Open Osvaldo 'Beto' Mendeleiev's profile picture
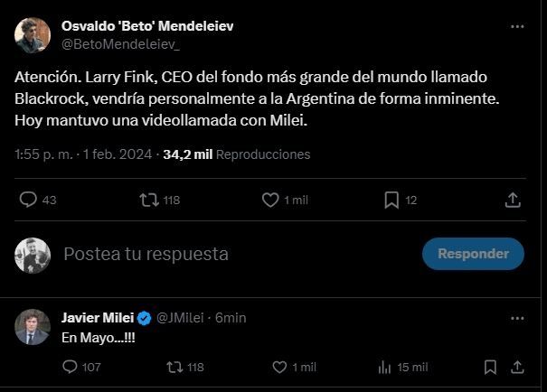Viewport: 547px width, 392px height. tap(33, 34)
